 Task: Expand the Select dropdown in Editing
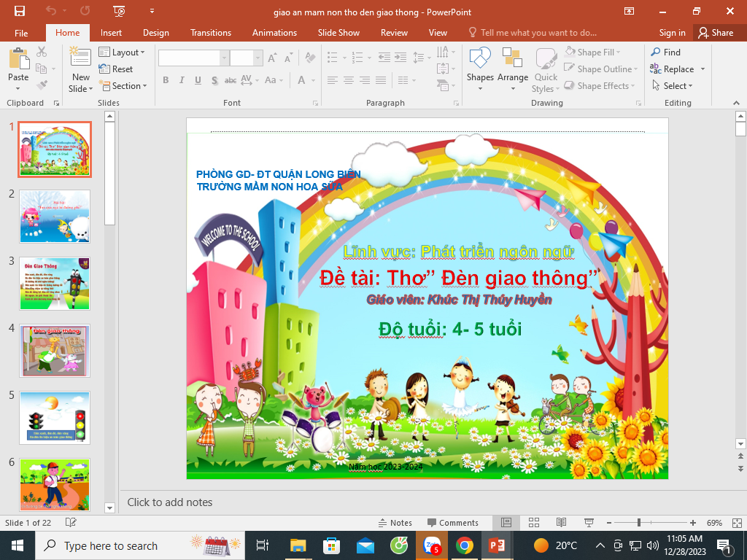678,86
